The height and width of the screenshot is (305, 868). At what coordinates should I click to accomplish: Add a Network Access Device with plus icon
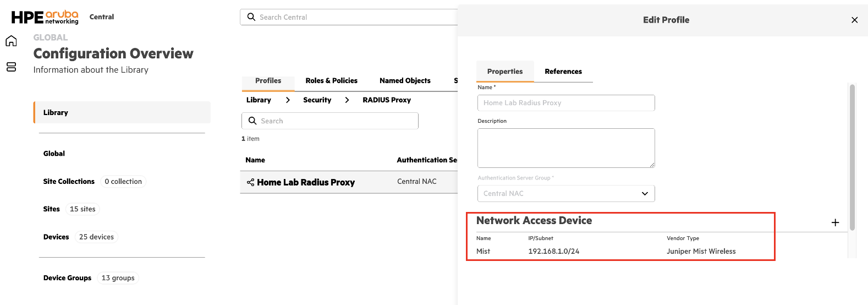835,222
